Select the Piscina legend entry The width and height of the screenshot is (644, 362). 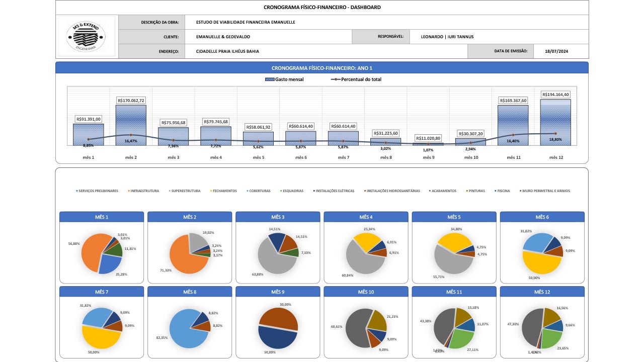point(504,191)
